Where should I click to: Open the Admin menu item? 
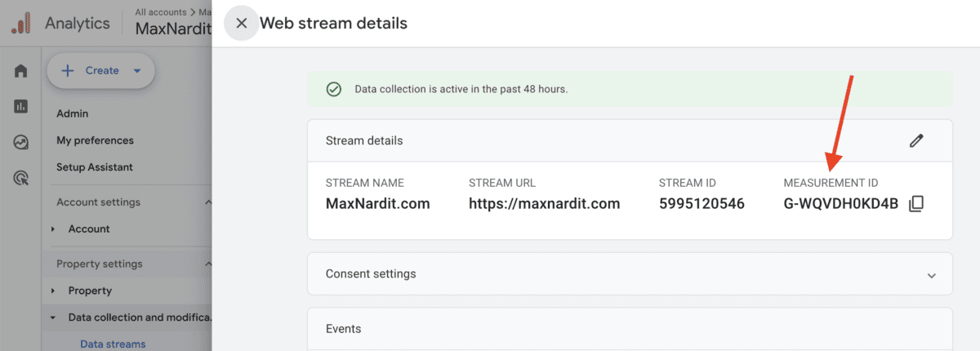[x=73, y=113]
